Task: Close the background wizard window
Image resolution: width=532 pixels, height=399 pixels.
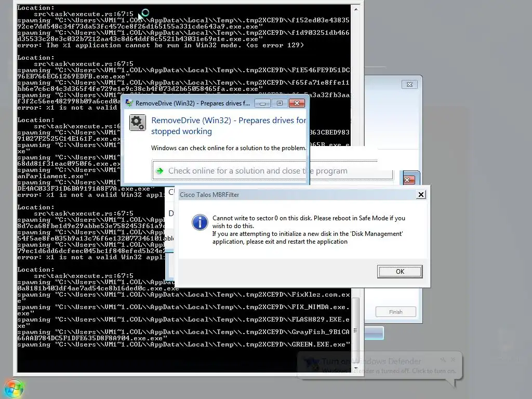Action: click(409, 85)
